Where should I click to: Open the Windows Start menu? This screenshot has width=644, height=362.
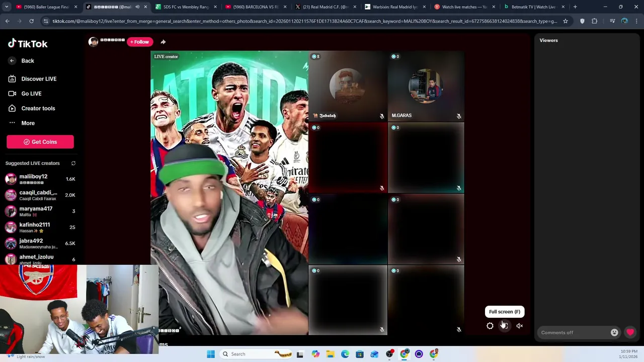(x=211, y=354)
